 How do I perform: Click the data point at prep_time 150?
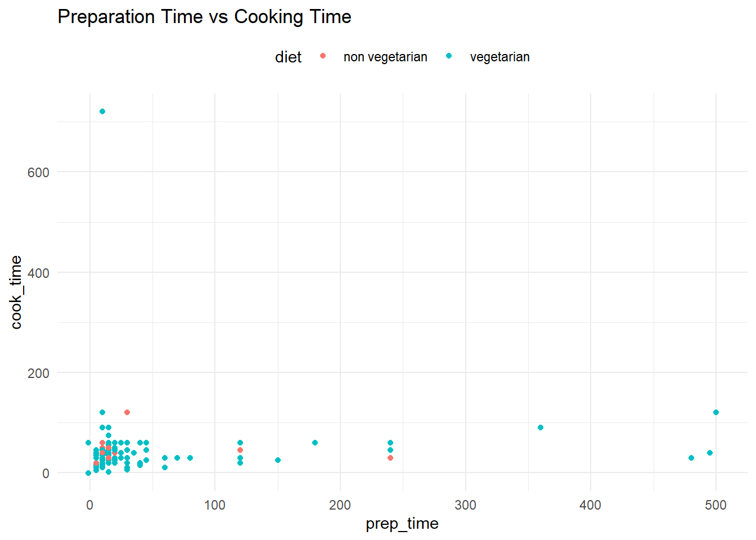(x=278, y=460)
